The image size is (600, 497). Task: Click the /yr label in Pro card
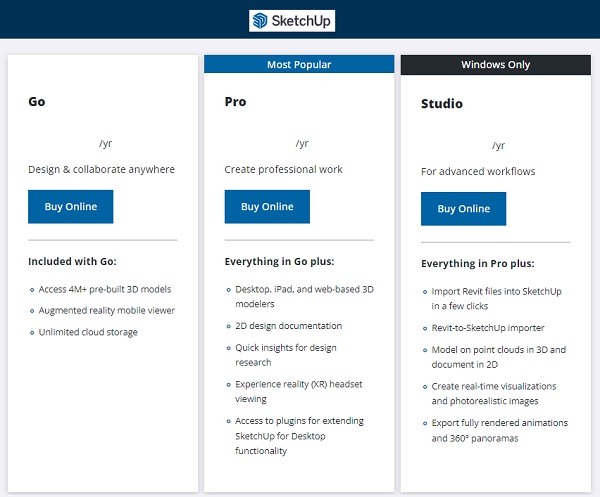[302, 143]
